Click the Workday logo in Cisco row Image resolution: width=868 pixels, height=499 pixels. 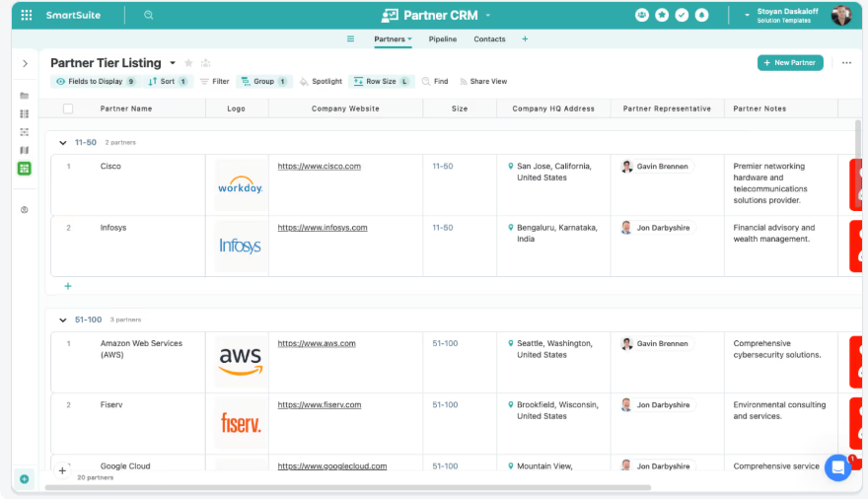(x=241, y=184)
